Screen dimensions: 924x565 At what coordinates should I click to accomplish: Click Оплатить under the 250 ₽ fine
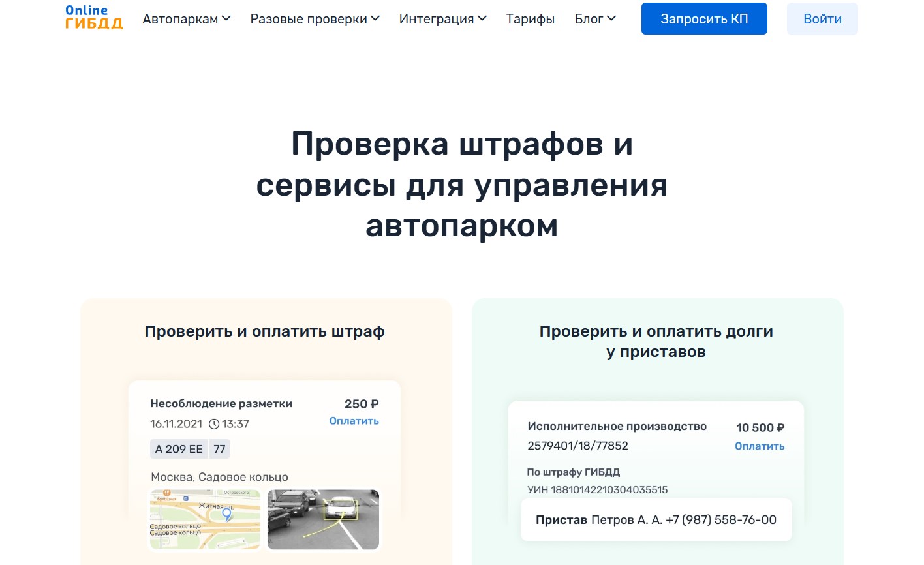coord(354,421)
